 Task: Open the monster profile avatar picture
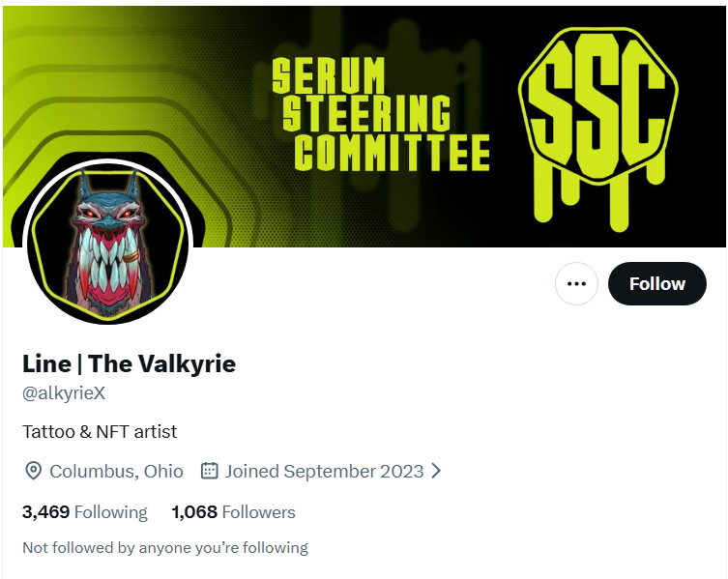click(x=107, y=243)
